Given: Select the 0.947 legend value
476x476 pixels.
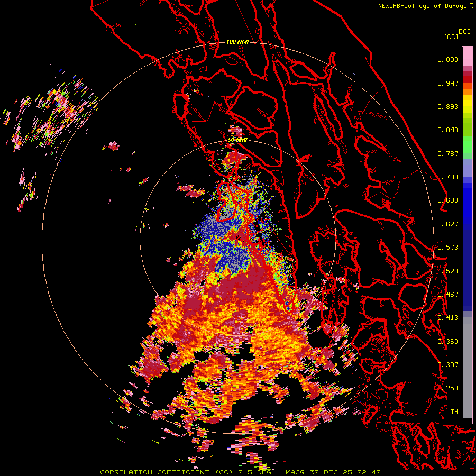Looking at the screenshot, I should coord(448,83).
